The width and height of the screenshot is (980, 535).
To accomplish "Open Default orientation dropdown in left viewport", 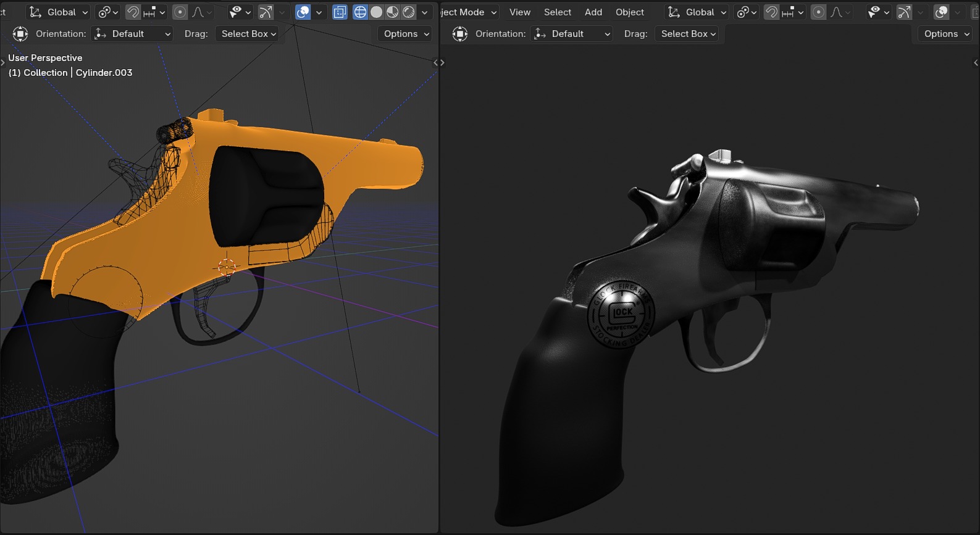I will click(x=132, y=34).
